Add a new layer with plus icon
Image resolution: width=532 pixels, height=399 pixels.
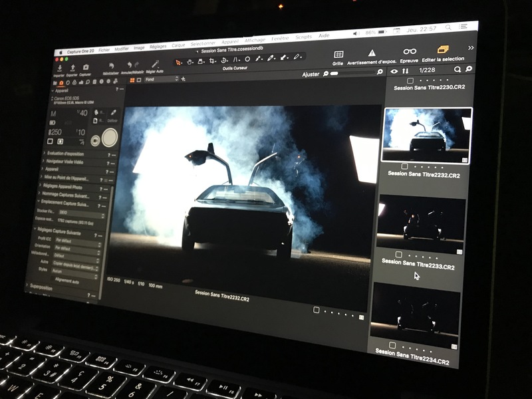184,79
